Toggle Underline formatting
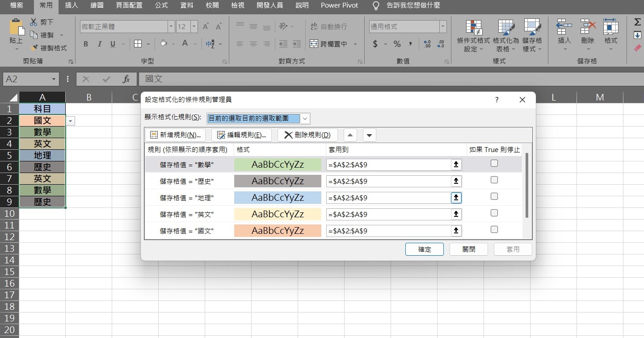644x338 pixels. coord(112,44)
